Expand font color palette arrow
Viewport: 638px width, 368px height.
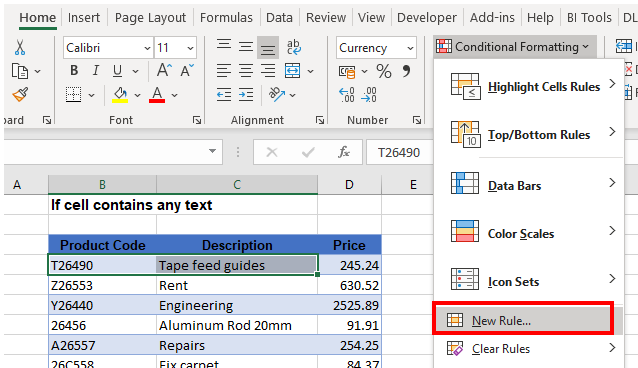175,96
